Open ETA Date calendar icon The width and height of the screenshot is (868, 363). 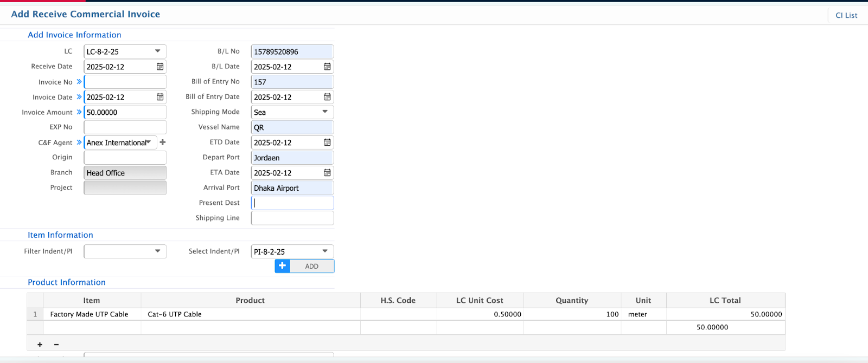[x=327, y=173]
